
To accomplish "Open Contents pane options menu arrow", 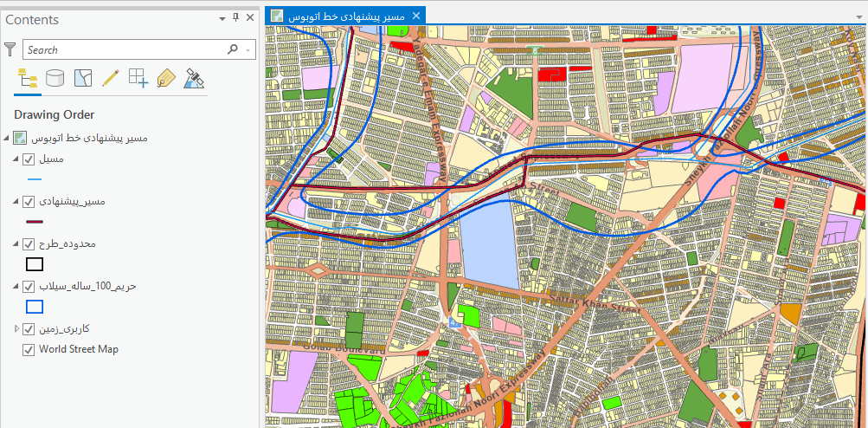I will (221, 18).
